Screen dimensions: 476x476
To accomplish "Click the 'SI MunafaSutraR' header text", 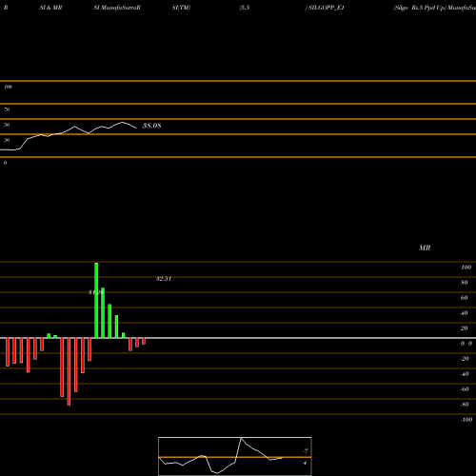I will (x=117, y=8).
